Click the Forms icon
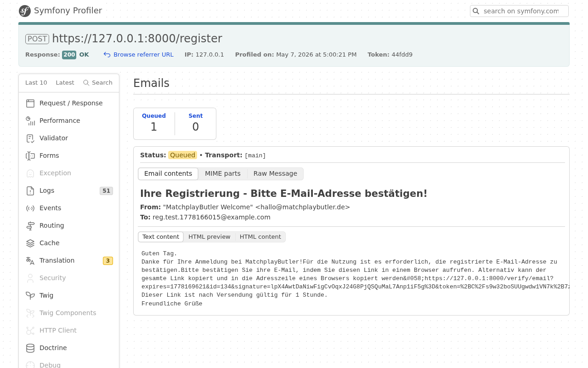Viewport: 588px width, 368px height. [30, 156]
